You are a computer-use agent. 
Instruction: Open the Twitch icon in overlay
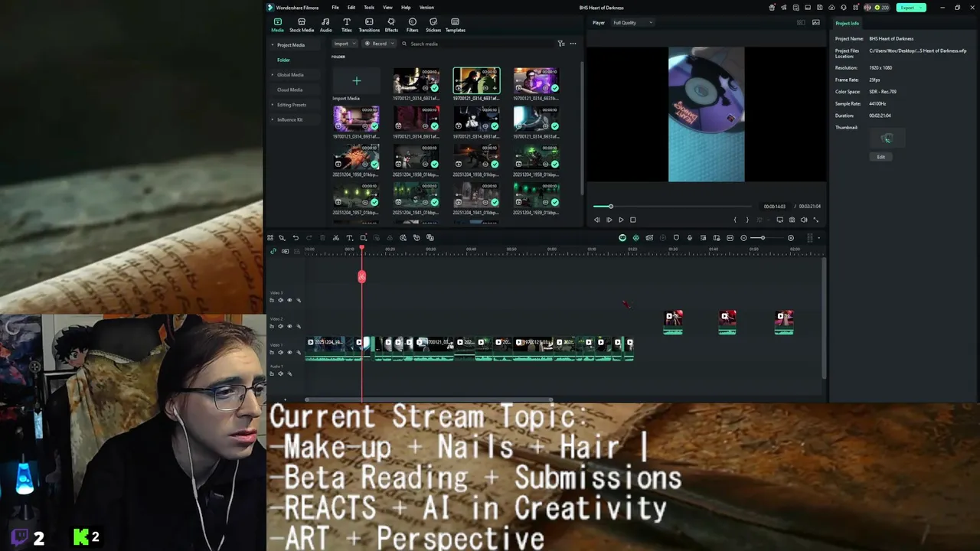(x=19, y=537)
